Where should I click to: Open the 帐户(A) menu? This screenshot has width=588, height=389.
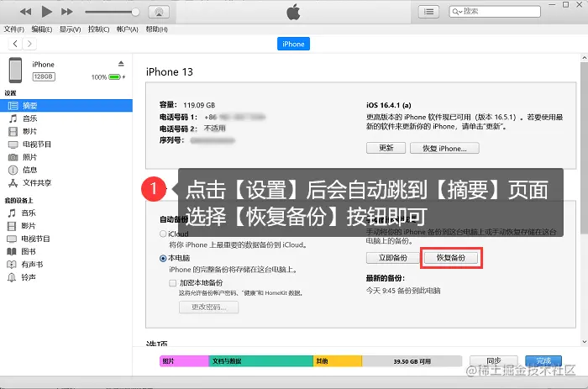[127, 29]
